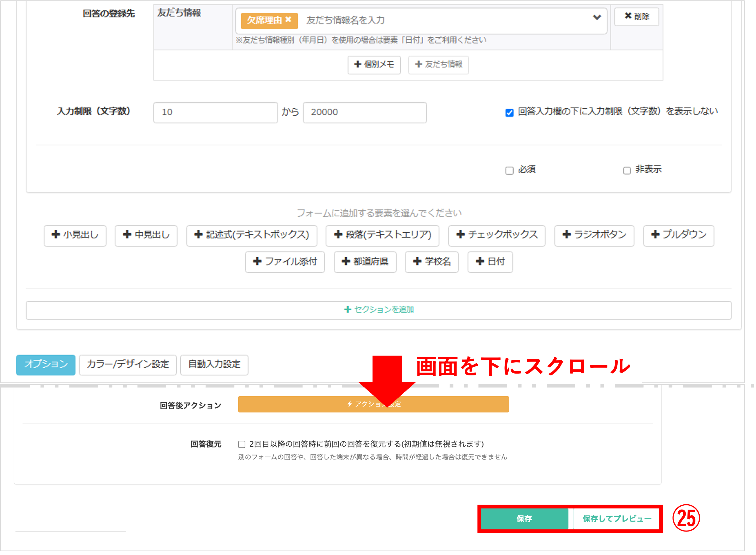The height and width of the screenshot is (555, 756).
Task: Add a プルダウン element
Action: tap(678, 235)
